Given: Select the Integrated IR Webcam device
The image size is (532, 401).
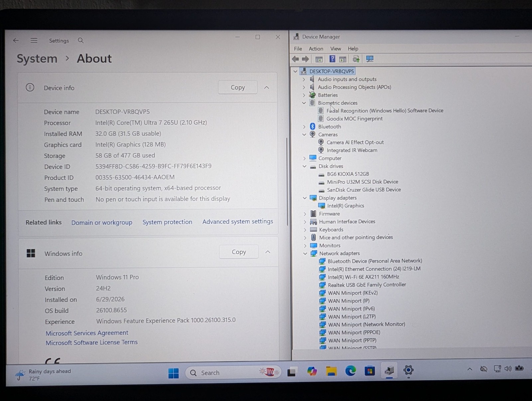Looking at the screenshot, I should coord(352,150).
